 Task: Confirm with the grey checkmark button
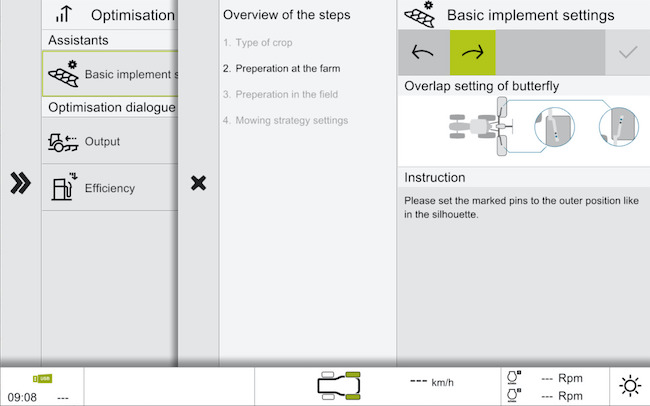(628, 52)
